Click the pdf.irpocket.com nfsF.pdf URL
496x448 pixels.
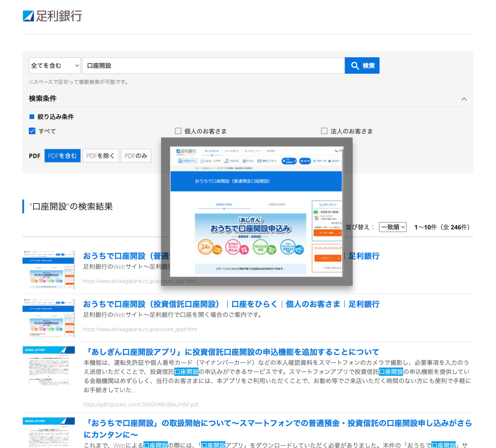tap(141, 404)
